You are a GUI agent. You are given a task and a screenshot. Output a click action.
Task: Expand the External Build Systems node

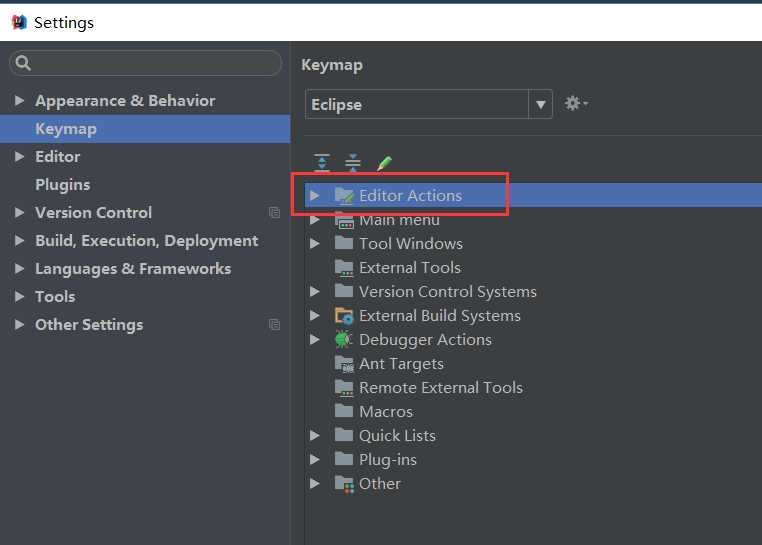(314, 315)
